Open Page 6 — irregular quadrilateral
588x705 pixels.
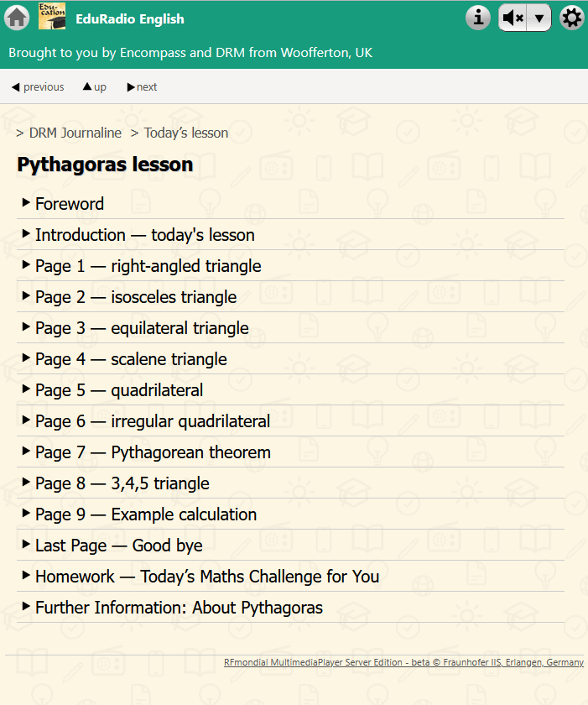[290, 420]
